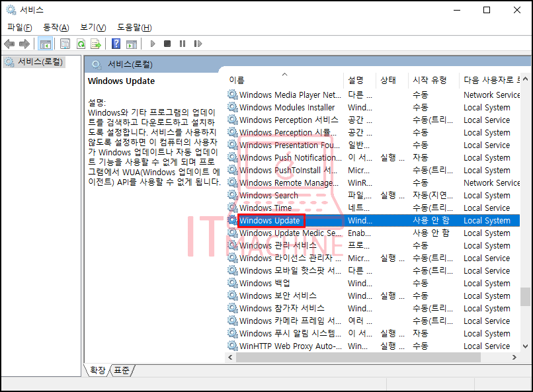Sort by the 상태 column header
The height and width of the screenshot is (392, 533).
click(391, 80)
